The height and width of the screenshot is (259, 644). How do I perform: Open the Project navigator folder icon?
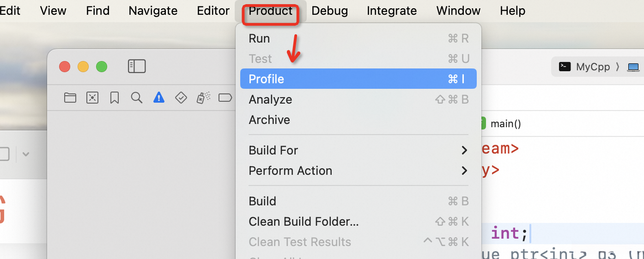pos(70,98)
